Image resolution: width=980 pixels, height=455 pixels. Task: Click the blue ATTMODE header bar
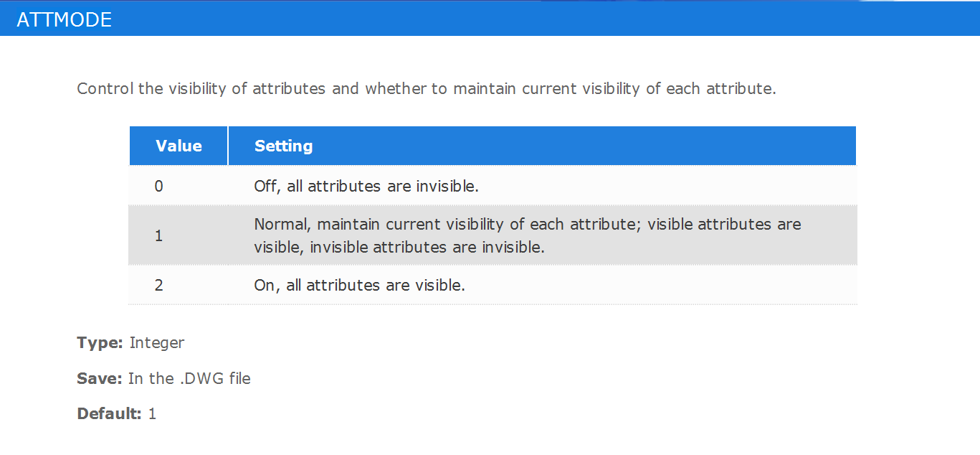[490, 18]
